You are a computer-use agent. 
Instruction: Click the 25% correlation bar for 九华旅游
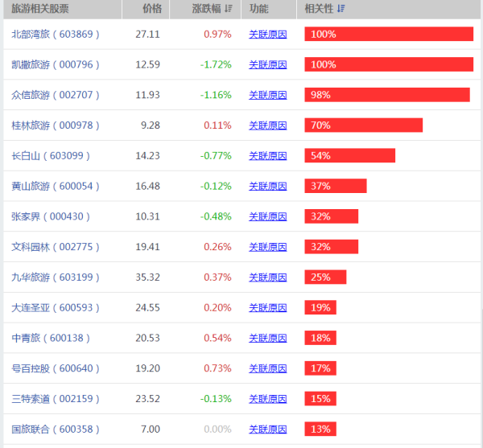pyautogui.click(x=325, y=277)
